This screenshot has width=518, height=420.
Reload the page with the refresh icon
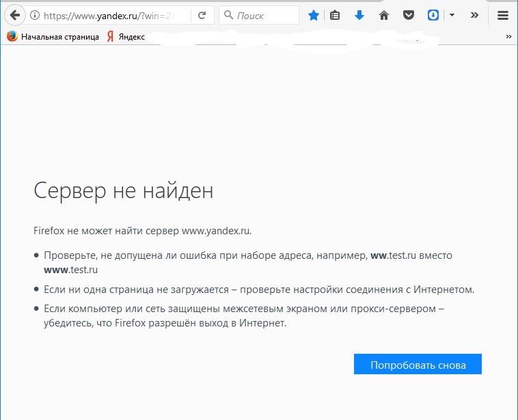(x=202, y=15)
